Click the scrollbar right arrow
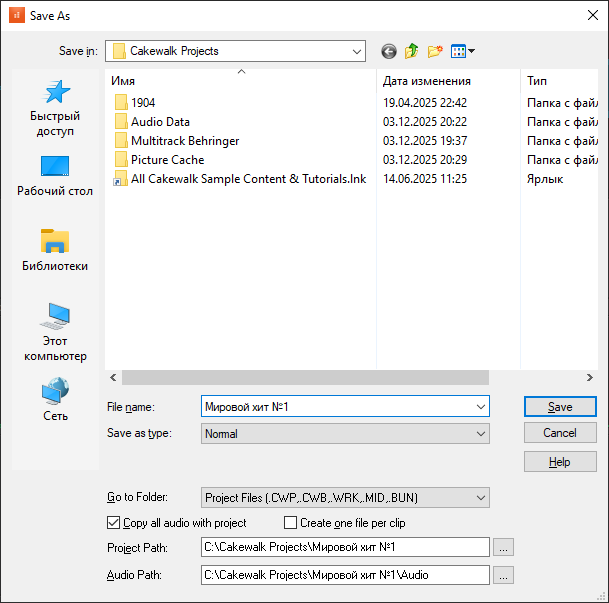 click(x=590, y=377)
